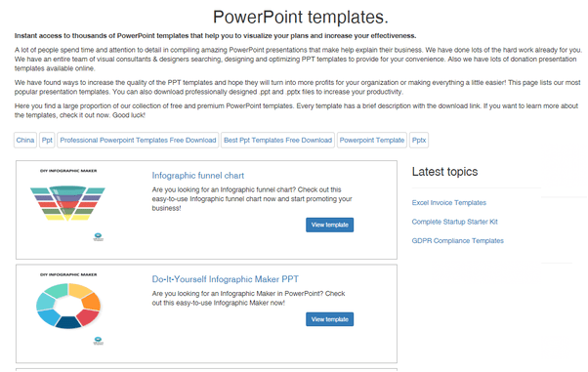
Task: Open Professional Powerpoint Templates Free Download tag
Action: pos(138,141)
